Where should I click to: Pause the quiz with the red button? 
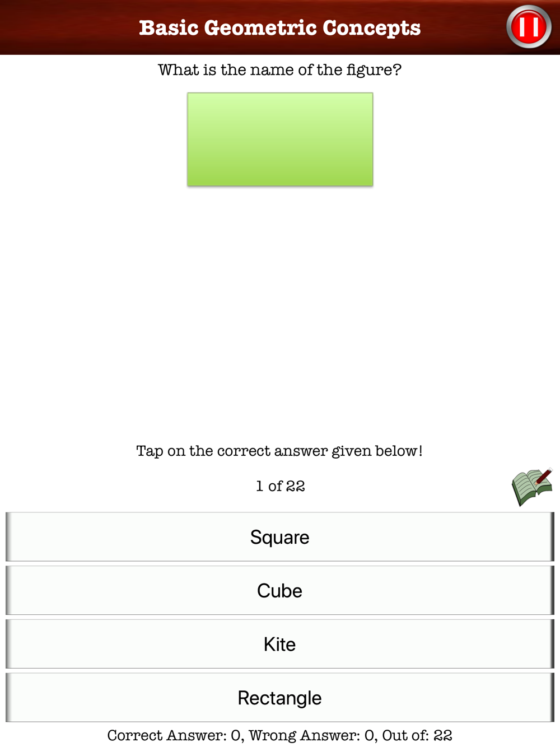pyautogui.click(x=529, y=27)
